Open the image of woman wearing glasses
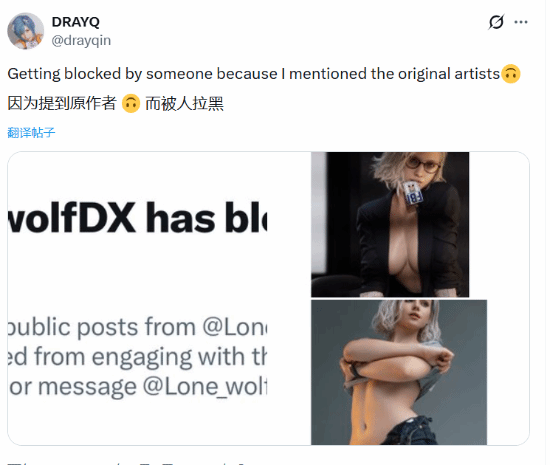Image resolution: width=550 pixels, height=465 pixels. click(390, 224)
